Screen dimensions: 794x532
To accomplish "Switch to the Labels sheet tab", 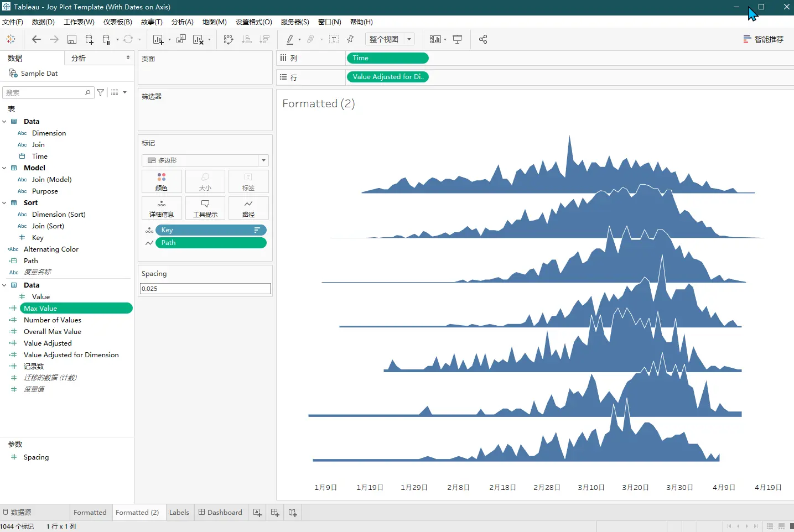I will click(179, 513).
